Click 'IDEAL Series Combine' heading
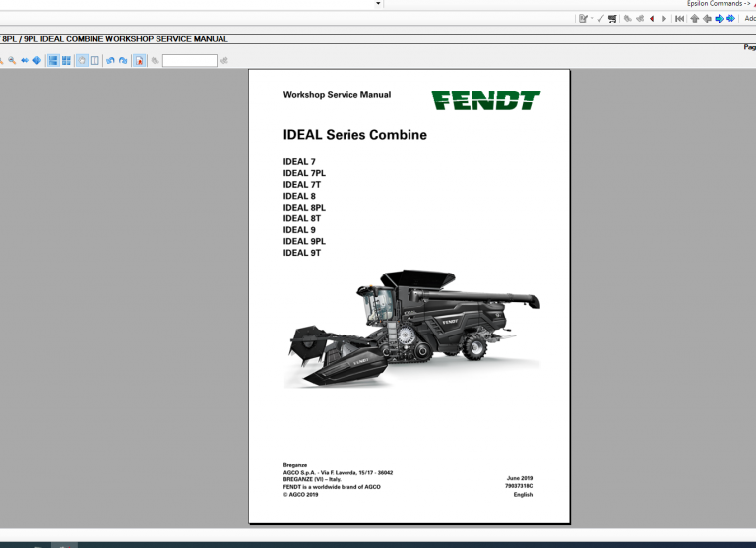Image resolution: width=756 pixels, height=548 pixels. click(x=354, y=135)
